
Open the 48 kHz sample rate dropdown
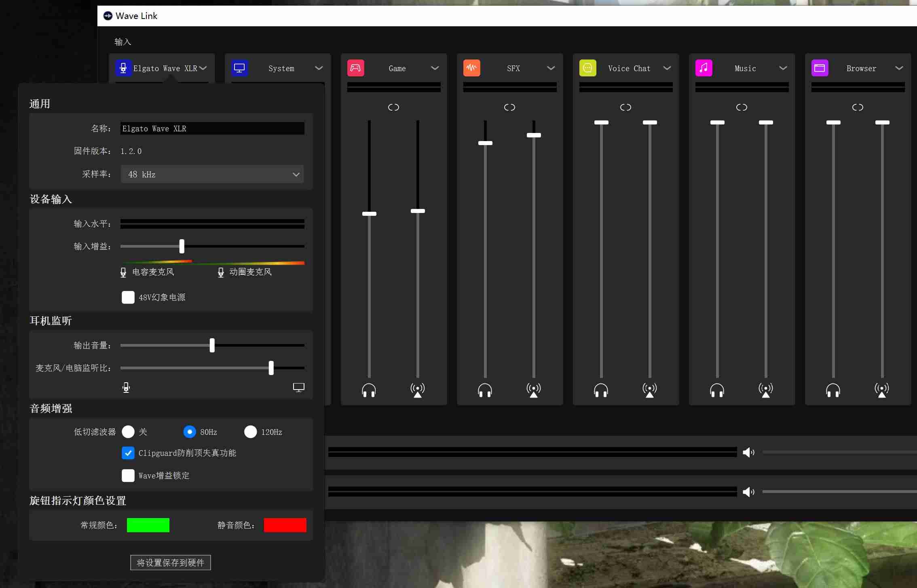(212, 174)
